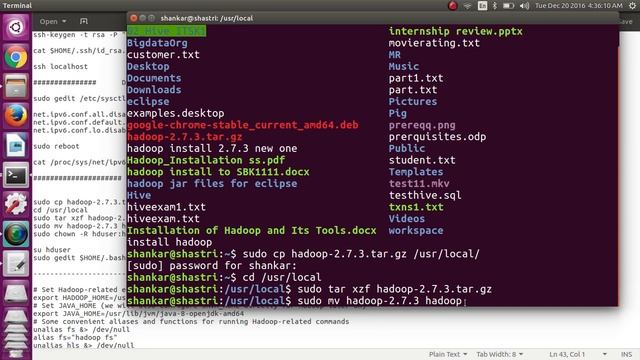
Task: Click terminal line 'sudo tar xzf hadoop-2.7.3.tar.gz'
Action: pyautogui.click(x=394, y=289)
